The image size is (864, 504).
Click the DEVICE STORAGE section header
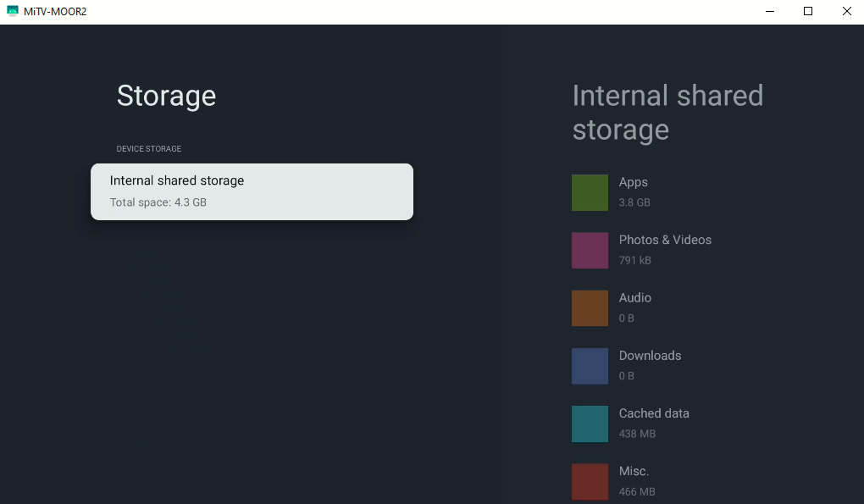(149, 149)
